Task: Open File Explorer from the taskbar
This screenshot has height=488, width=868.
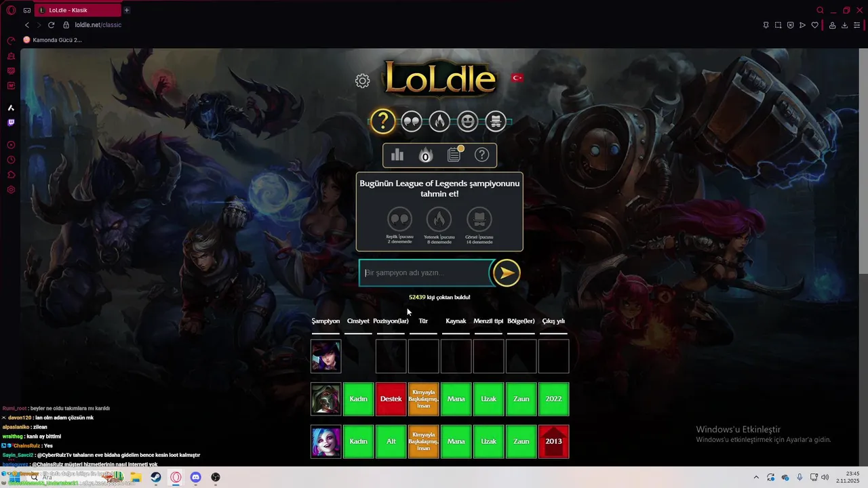Action: coord(136,477)
